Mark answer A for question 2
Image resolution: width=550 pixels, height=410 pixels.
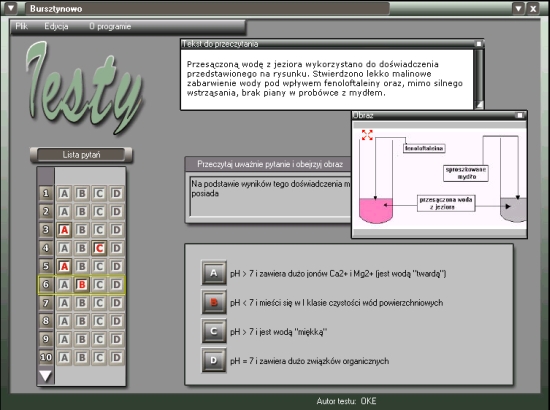(64, 211)
